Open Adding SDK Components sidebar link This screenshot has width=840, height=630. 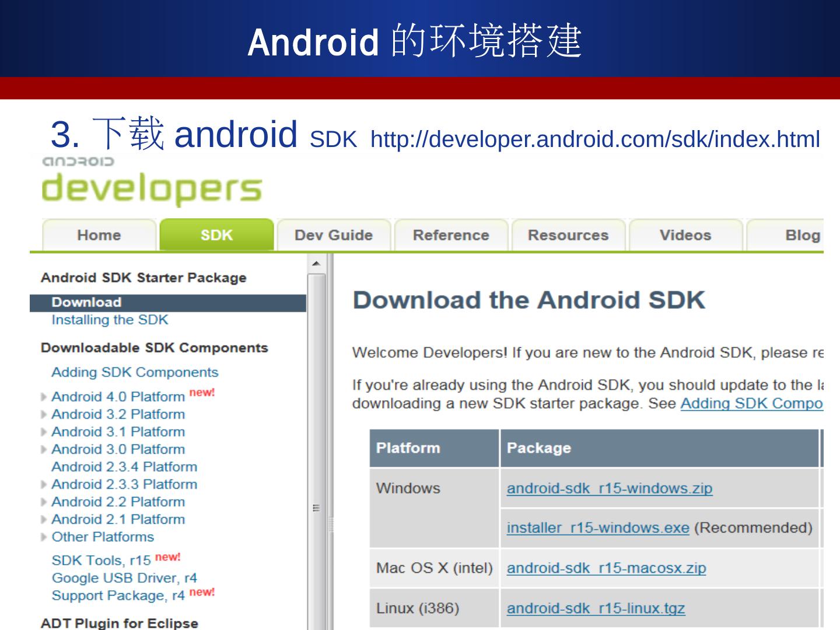(135, 372)
